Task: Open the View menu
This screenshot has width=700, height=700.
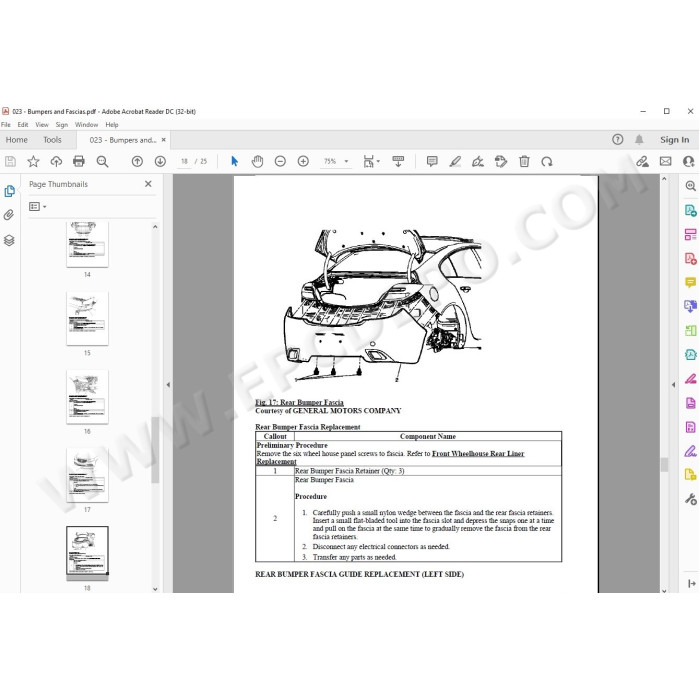Action: tap(42, 125)
